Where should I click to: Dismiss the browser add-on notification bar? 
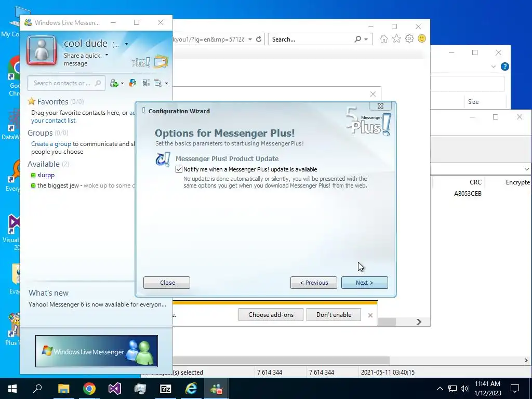pos(370,315)
